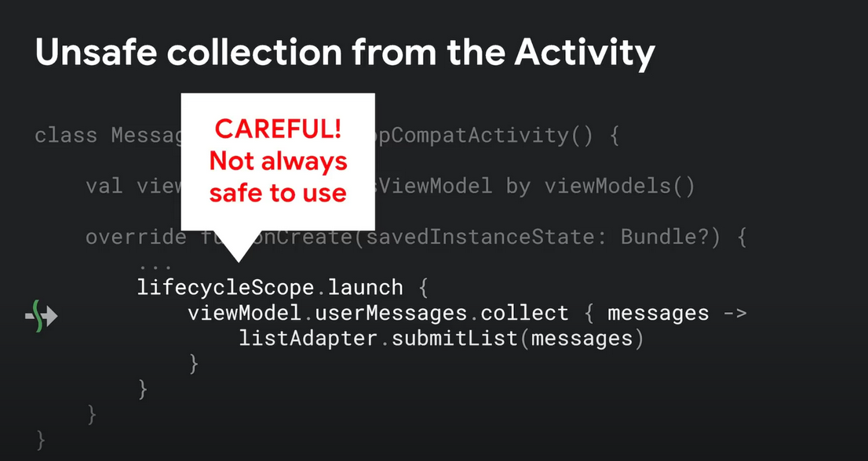This screenshot has height=461, width=868.
Task: Click listAdapter in the submitList line
Action: pyautogui.click(x=308, y=338)
